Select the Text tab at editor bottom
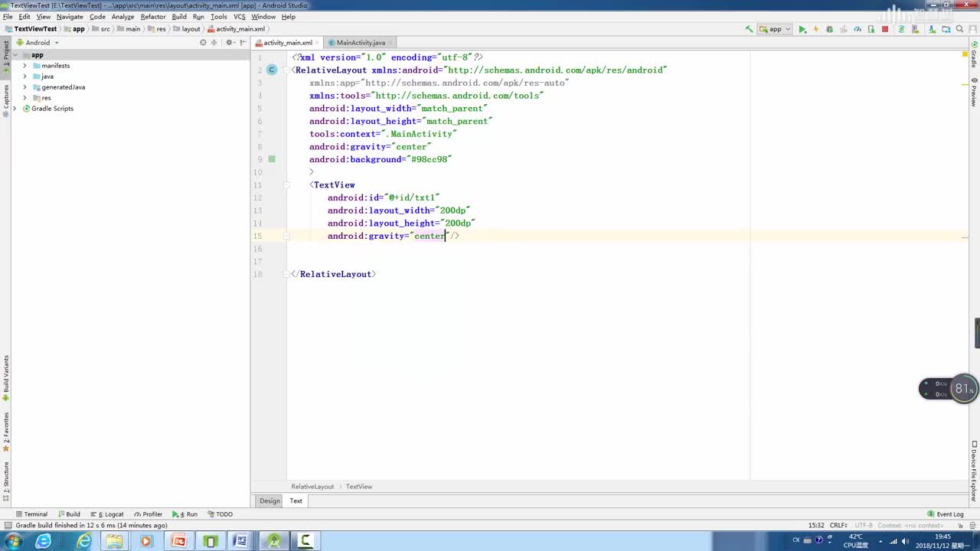The image size is (980, 551). click(x=296, y=500)
